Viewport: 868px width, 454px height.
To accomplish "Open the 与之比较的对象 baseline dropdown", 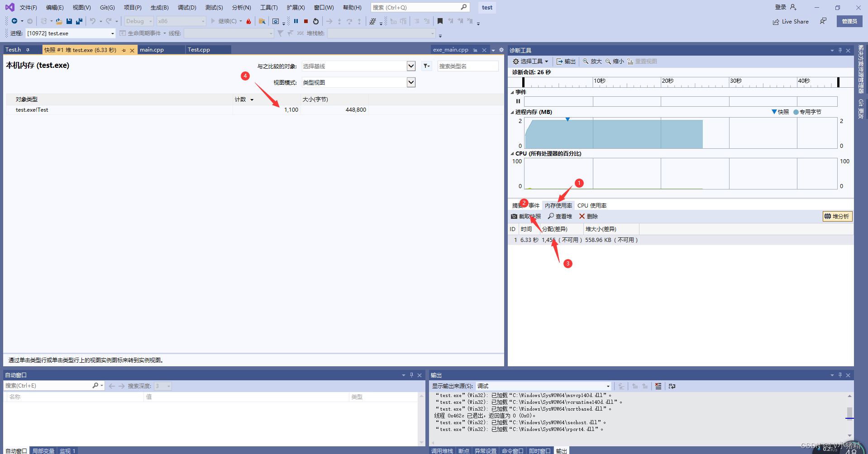I will (411, 66).
